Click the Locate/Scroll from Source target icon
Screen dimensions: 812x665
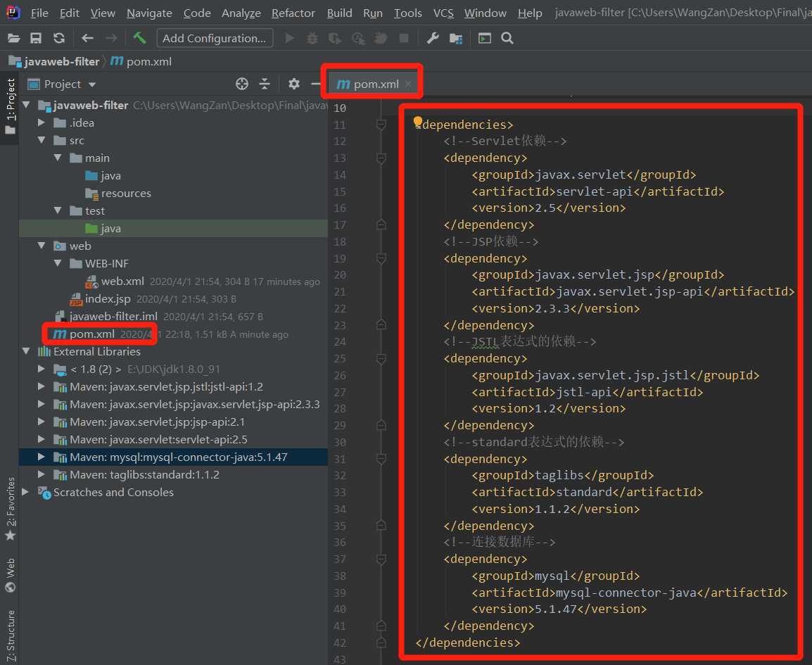coord(242,84)
